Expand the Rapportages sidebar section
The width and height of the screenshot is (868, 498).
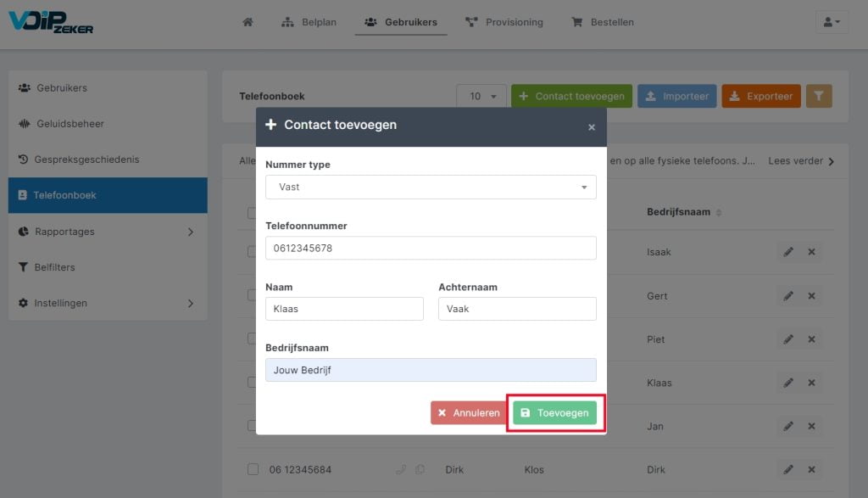108,232
